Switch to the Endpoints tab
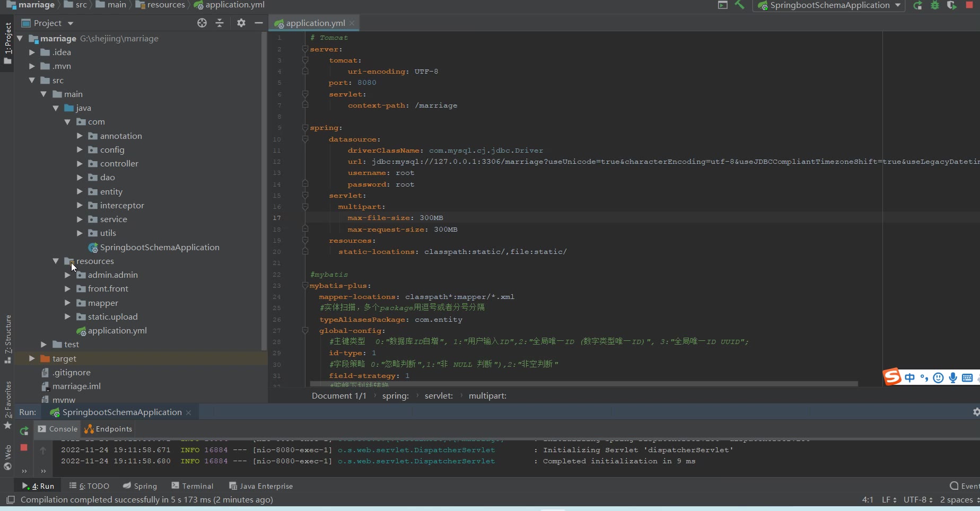The width and height of the screenshot is (980, 511). [x=109, y=429]
